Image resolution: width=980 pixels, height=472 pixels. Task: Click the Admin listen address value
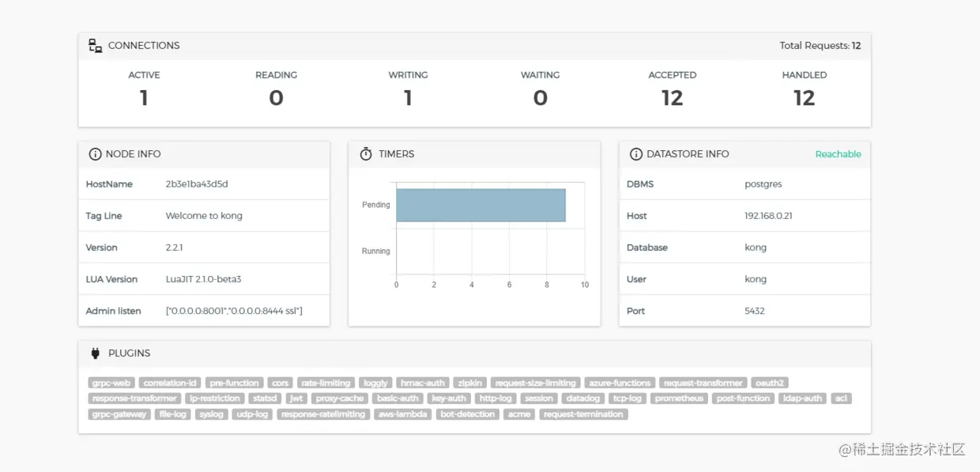pyautogui.click(x=234, y=311)
